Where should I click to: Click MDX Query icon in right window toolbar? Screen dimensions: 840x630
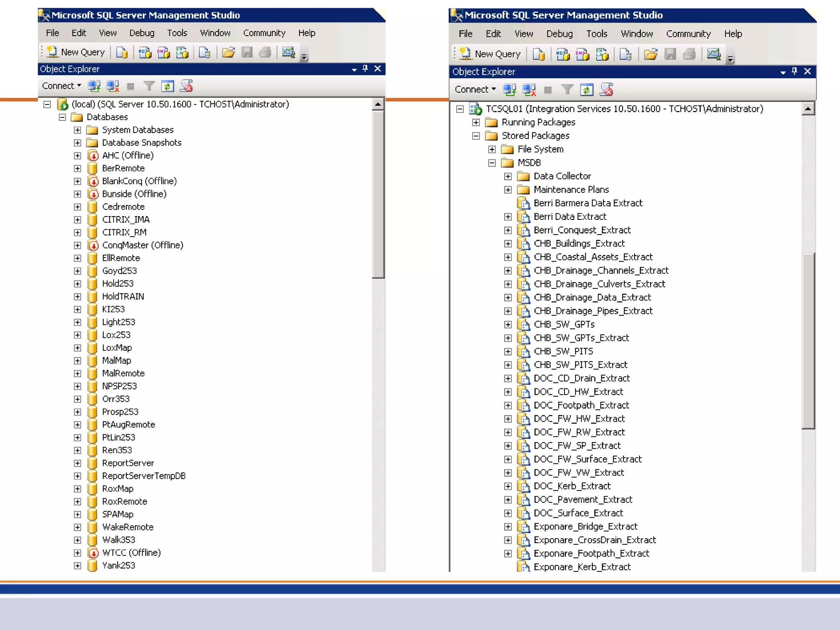click(x=563, y=54)
